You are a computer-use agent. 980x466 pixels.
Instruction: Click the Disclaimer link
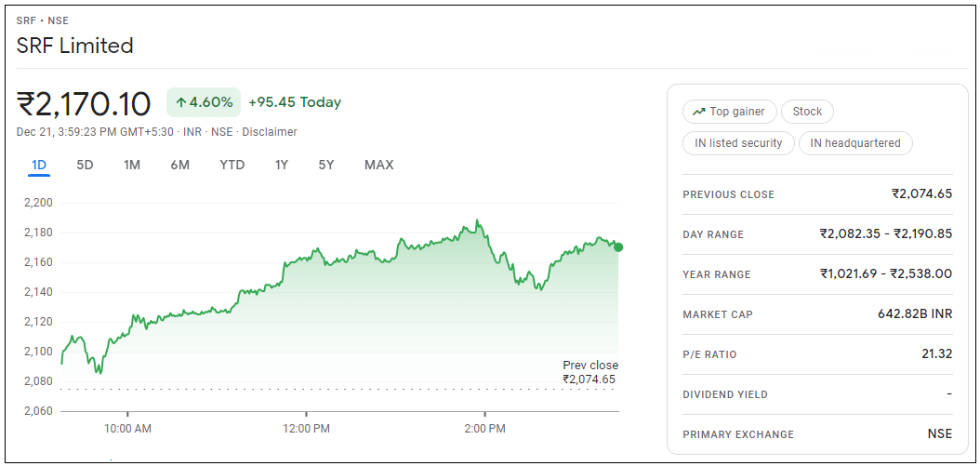click(x=270, y=132)
